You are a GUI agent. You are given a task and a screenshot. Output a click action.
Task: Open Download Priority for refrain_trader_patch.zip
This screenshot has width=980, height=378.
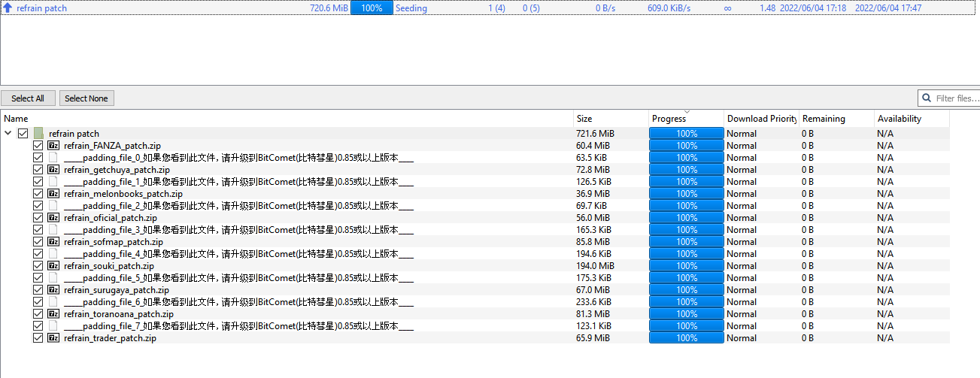761,338
